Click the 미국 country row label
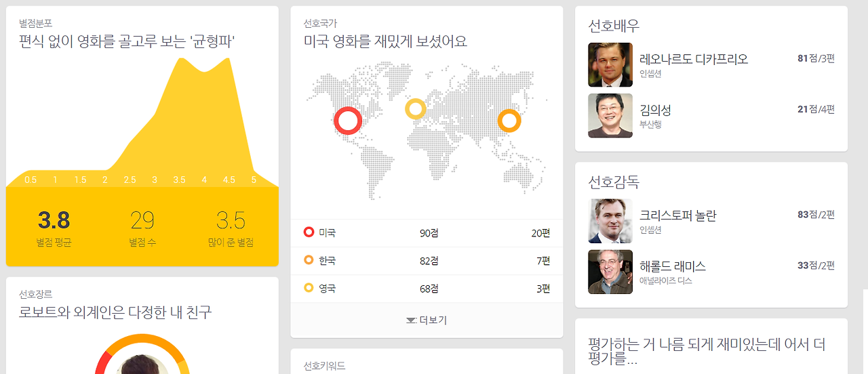 (328, 232)
